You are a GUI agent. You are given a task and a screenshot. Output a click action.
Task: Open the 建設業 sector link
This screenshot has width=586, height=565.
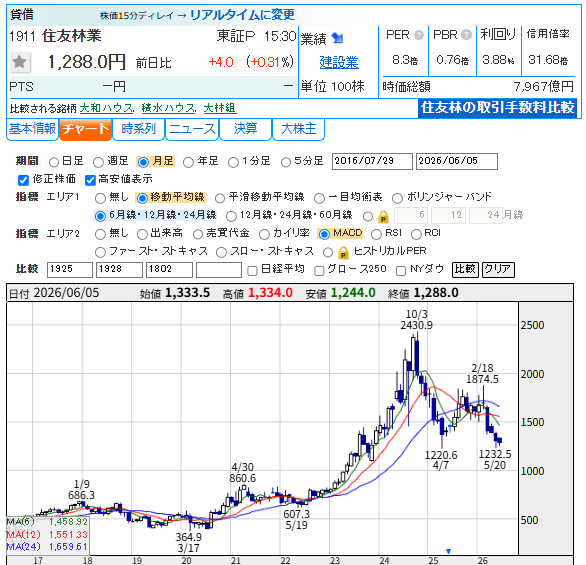339,62
